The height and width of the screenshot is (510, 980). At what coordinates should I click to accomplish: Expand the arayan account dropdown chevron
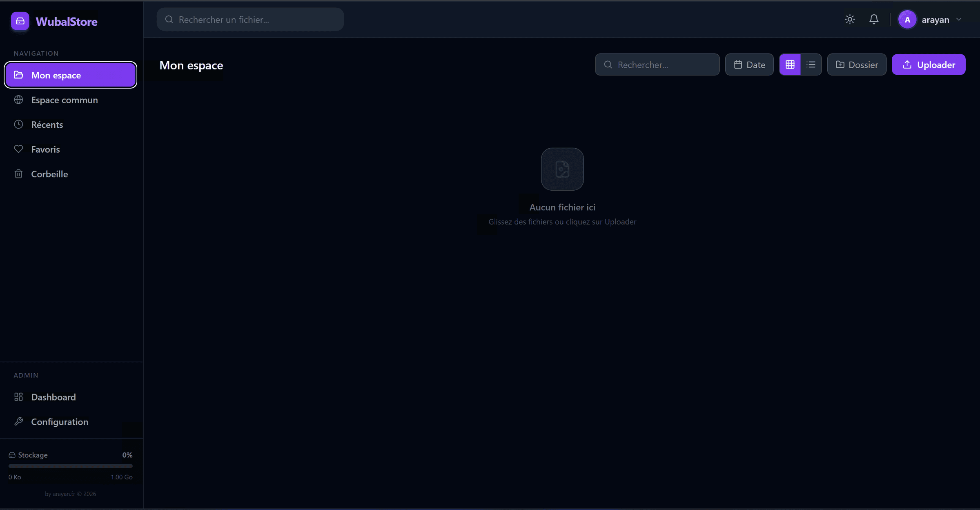tap(959, 20)
